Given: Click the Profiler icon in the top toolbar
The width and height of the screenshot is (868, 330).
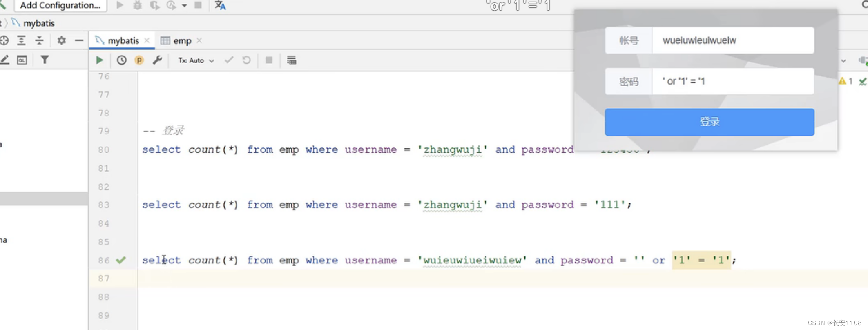Looking at the screenshot, I should click(x=171, y=5).
